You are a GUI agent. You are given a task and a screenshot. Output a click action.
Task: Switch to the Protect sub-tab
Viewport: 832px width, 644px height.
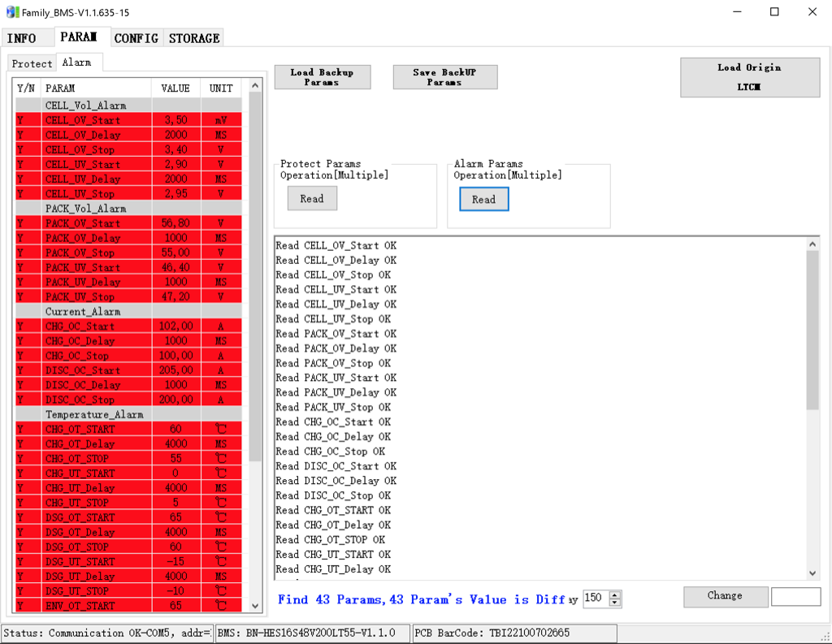coord(32,63)
